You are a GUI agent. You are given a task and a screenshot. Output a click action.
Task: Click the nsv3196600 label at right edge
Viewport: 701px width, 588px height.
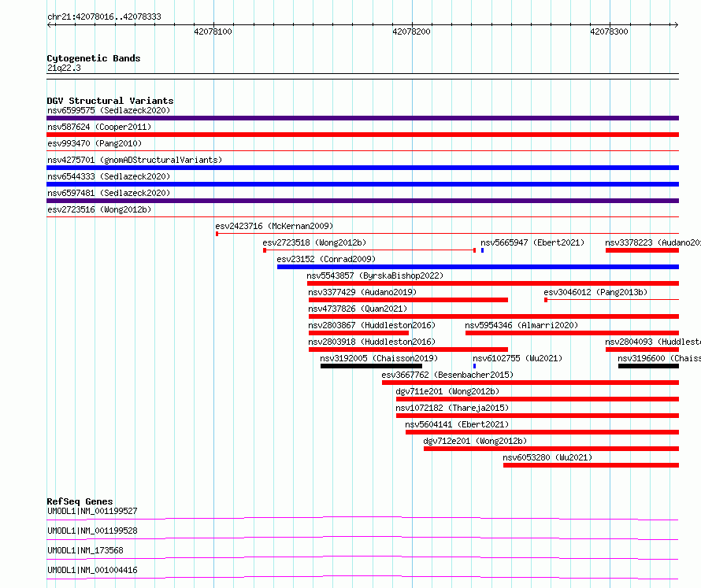tap(659, 358)
